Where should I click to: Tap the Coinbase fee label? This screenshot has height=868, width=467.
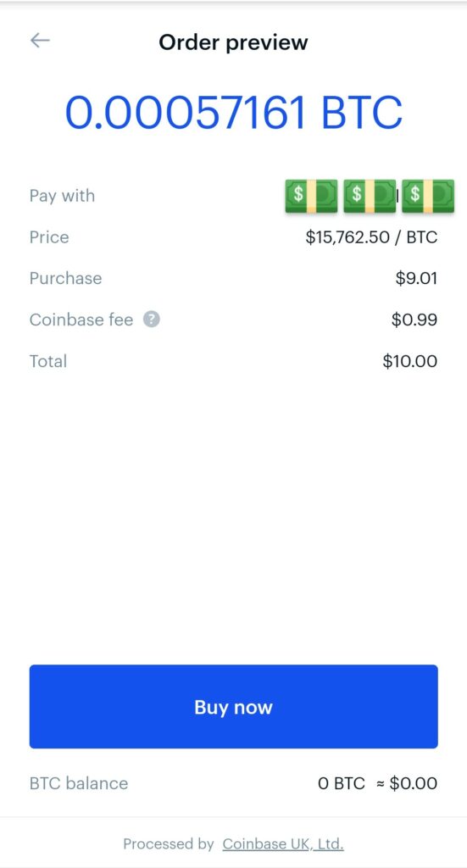81,320
